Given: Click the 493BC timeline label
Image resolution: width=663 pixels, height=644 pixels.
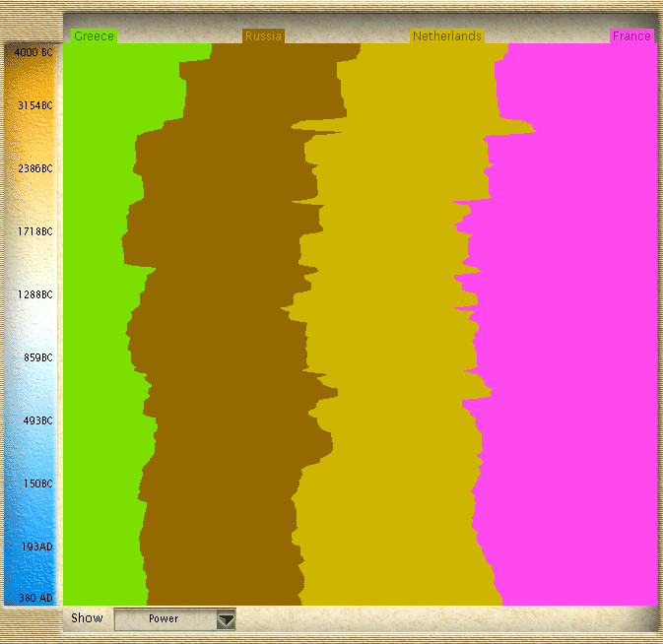Looking at the screenshot, I should click(38, 420).
